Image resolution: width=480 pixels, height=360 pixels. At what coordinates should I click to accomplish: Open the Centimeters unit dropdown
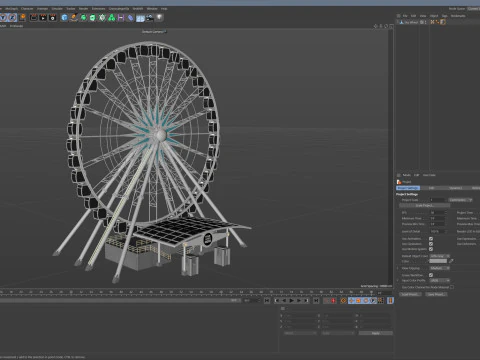(461, 200)
